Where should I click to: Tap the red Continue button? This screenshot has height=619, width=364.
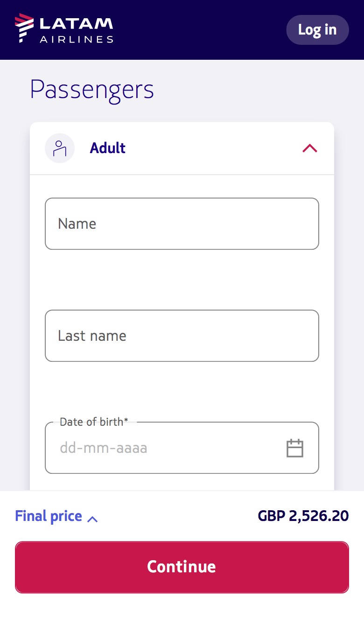coord(182,567)
